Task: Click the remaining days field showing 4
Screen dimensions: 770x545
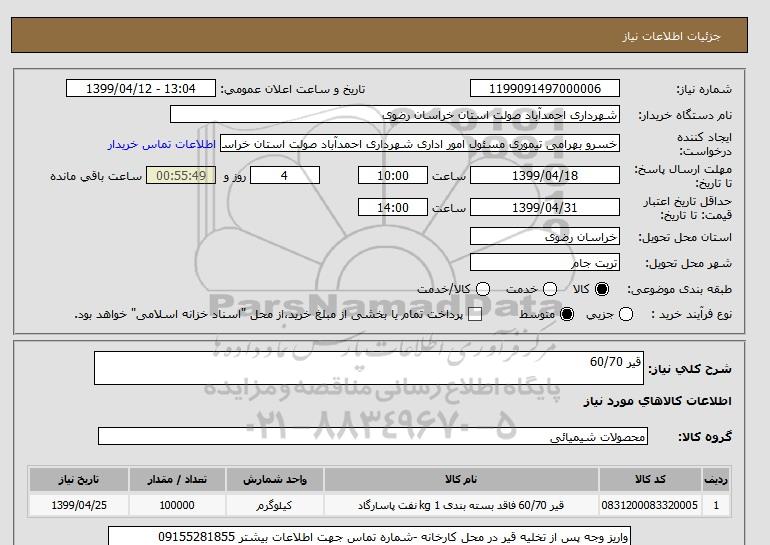Action: tap(285, 175)
